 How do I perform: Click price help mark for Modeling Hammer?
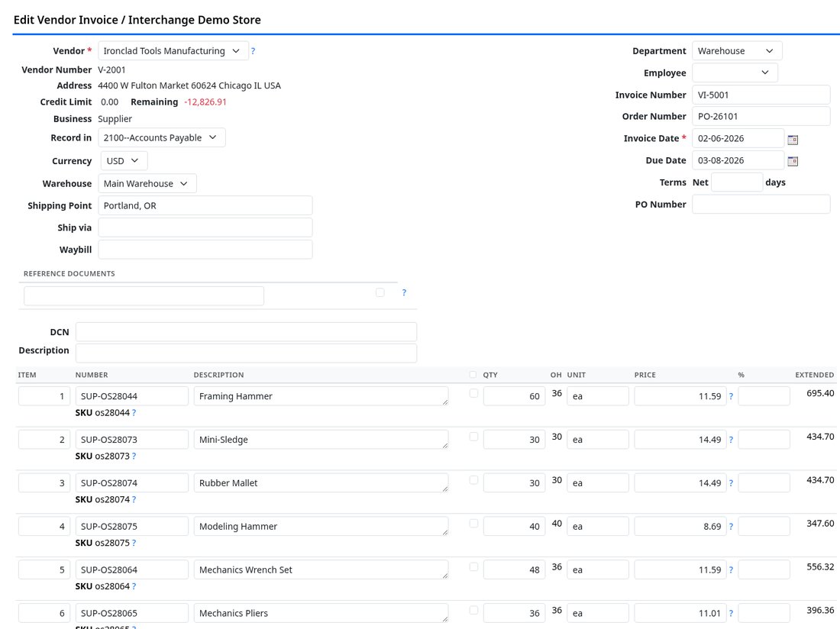(731, 526)
